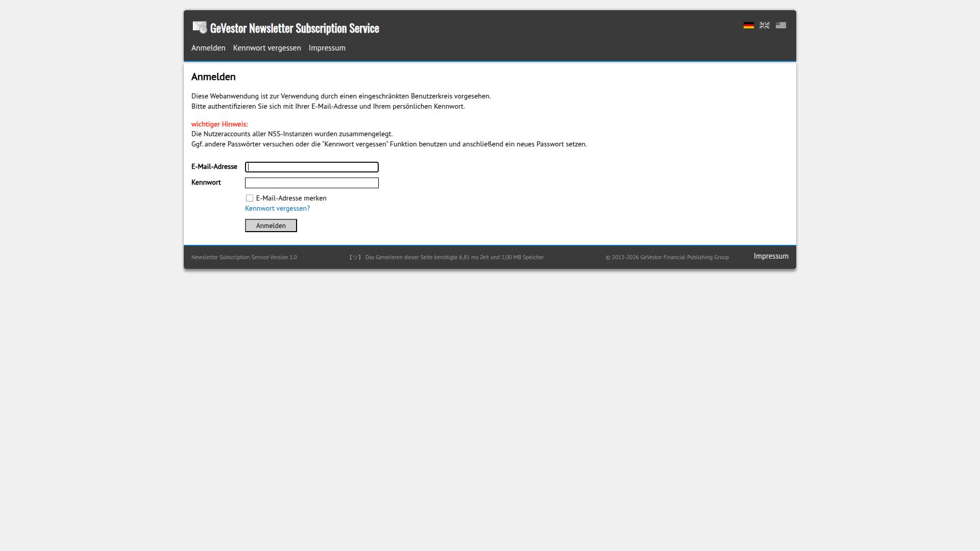Enable the 'E-Mail-Adresse merken' checkbox
This screenshot has height=551, width=980.
click(x=250, y=198)
